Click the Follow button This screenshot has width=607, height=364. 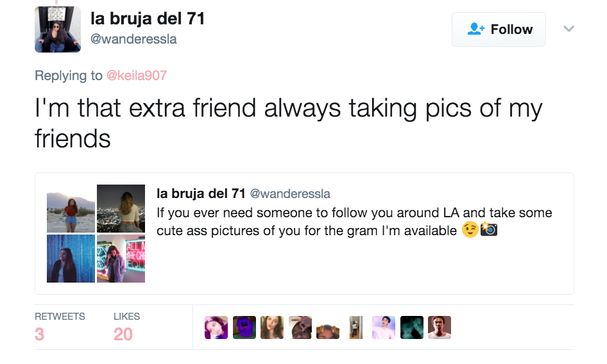pos(499,29)
